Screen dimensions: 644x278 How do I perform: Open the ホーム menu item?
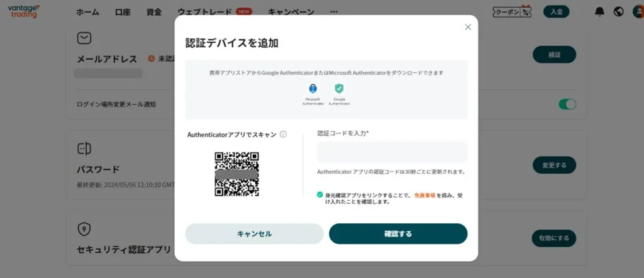pos(87,12)
